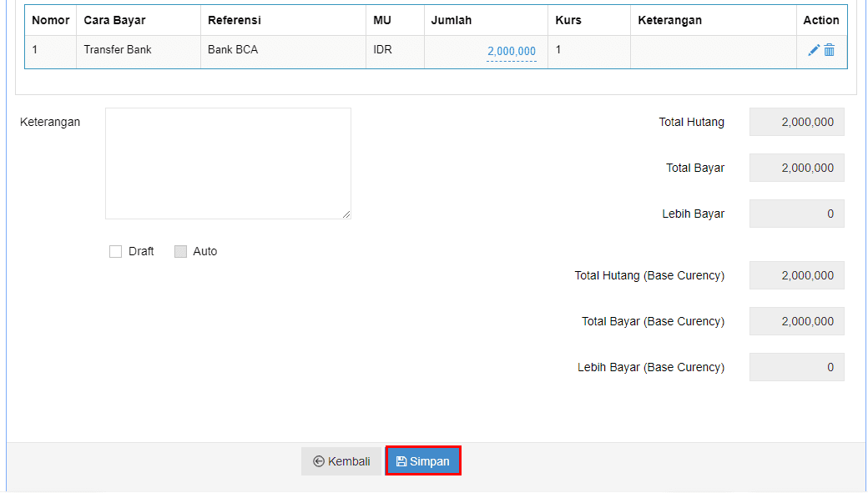Click the pencil edit icon in Action column
Screen dimensions: 868x493
tap(813, 50)
